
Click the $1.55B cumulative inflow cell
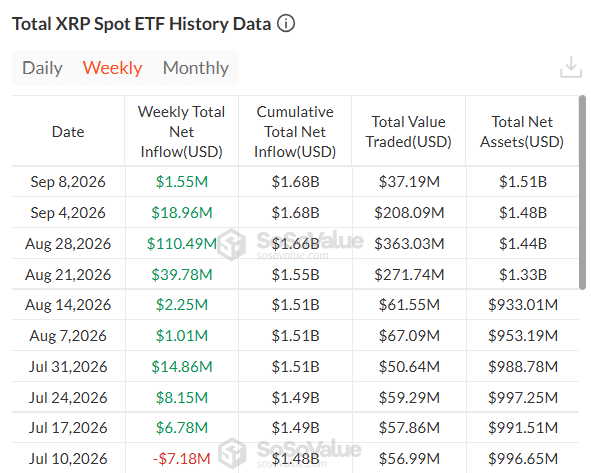pos(296,274)
